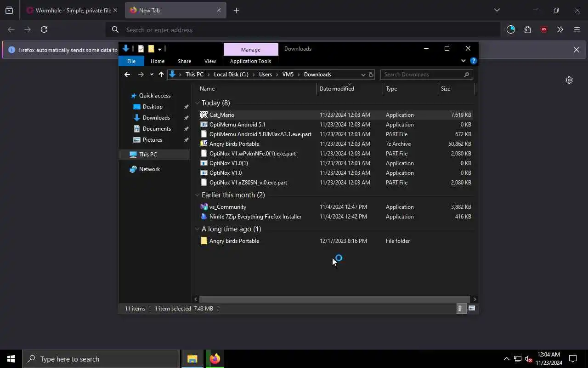Open the Windows notification center
The image size is (588, 368).
click(573, 359)
